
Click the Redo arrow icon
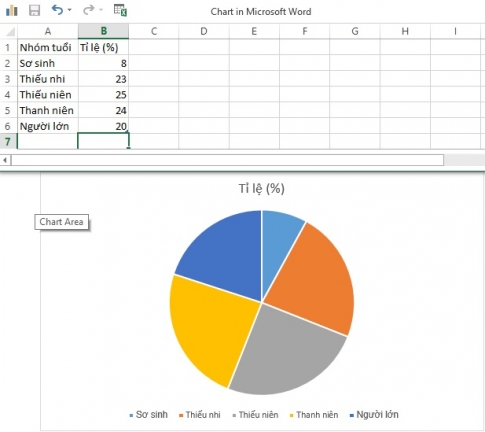(89, 10)
